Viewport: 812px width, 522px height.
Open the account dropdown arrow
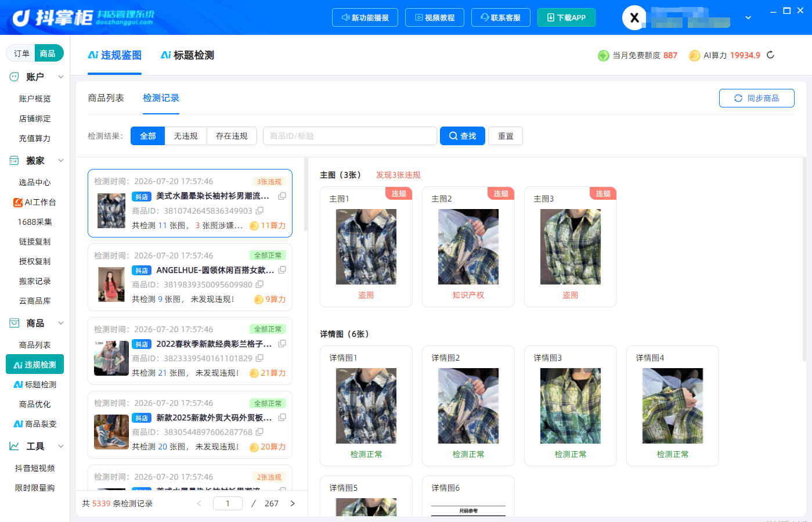point(748,17)
